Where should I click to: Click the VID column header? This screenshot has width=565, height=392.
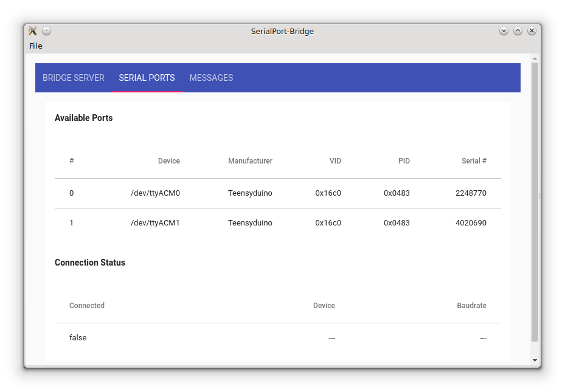pyautogui.click(x=335, y=160)
